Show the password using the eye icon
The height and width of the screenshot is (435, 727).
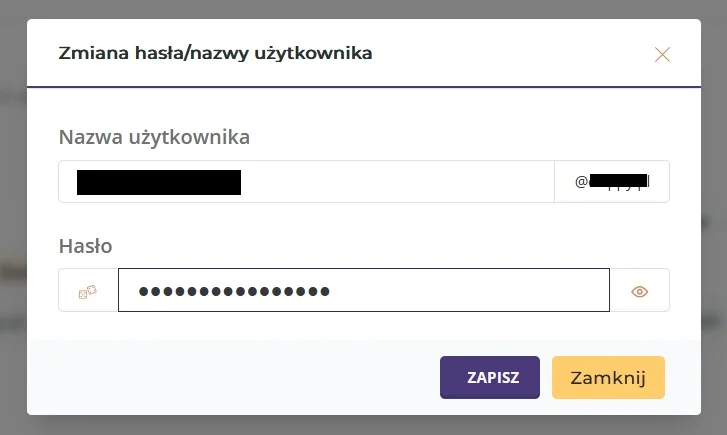639,291
